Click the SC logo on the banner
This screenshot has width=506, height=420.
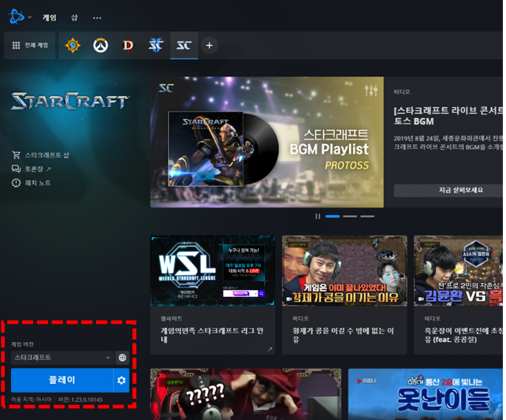pyautogui.click(x=166, y=88)
